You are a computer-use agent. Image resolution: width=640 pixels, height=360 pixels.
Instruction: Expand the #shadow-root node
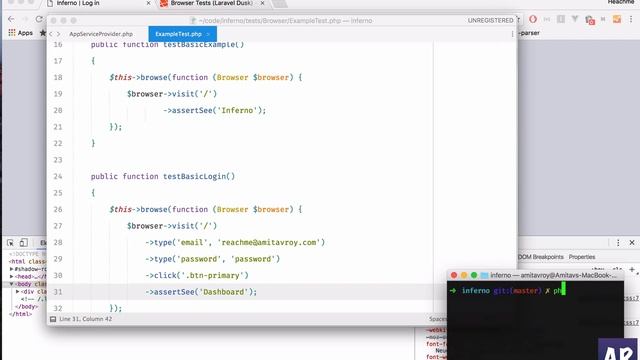(x=11, y=269)
